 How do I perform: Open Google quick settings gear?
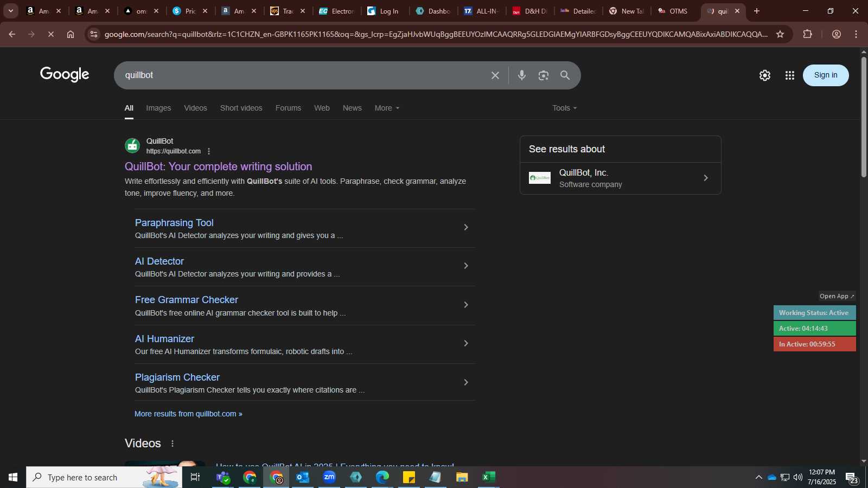click(x=765, y=75)
